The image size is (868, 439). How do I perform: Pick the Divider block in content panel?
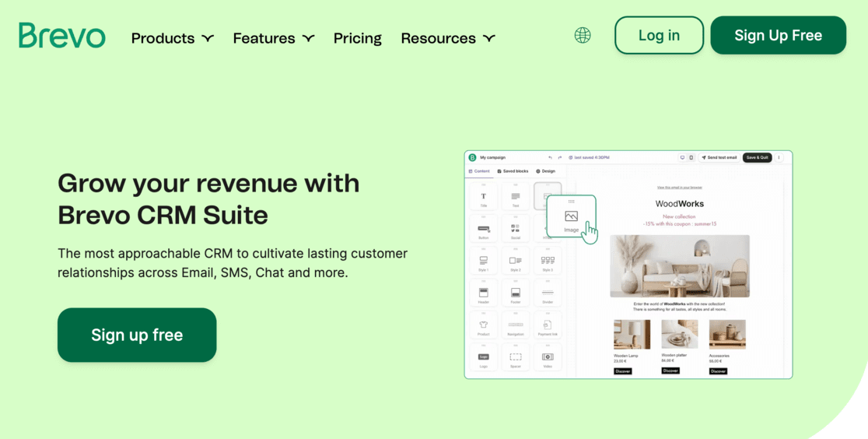coord(548,293)
